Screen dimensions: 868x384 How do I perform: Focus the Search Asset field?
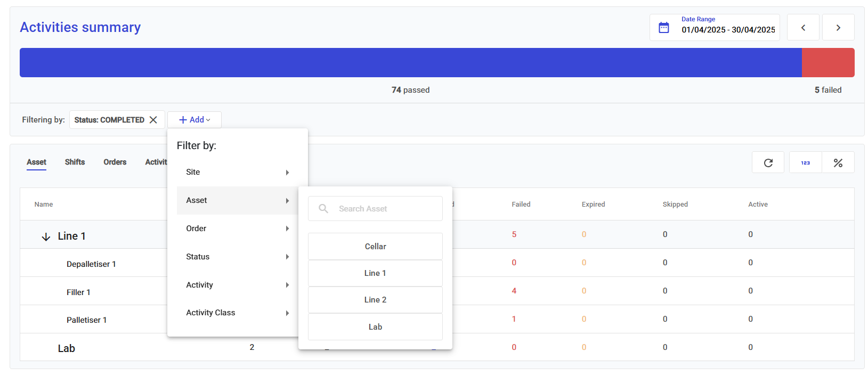(384, 209)
